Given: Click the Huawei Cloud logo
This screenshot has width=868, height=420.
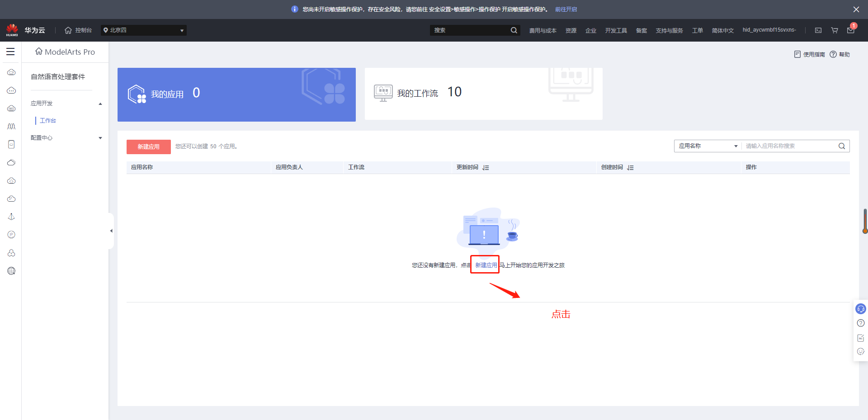Looking at the screenshot, I should tap(12, 30).
